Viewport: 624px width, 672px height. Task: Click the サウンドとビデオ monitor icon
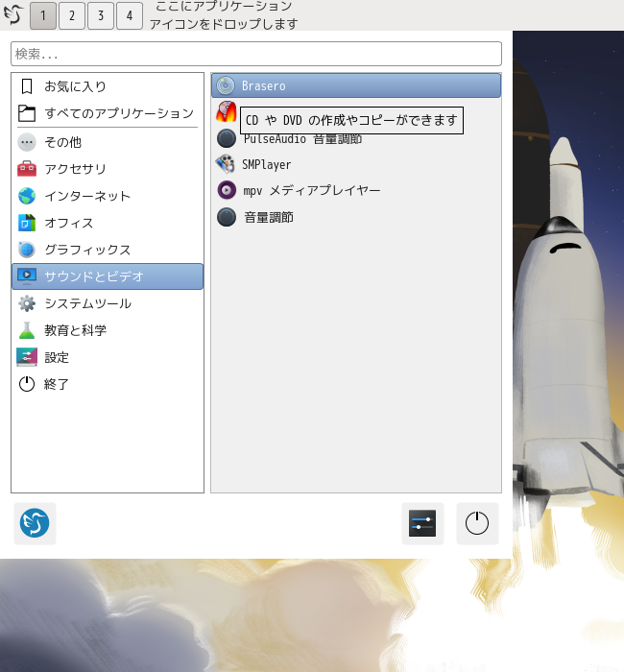pyautogui.click(x=27, y=276)
